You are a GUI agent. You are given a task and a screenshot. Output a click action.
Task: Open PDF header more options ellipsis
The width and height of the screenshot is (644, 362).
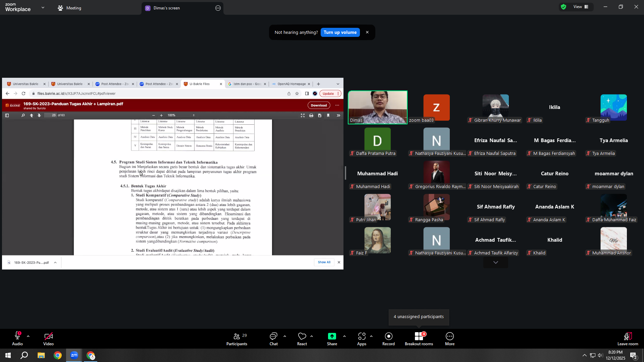coord(337,105)
